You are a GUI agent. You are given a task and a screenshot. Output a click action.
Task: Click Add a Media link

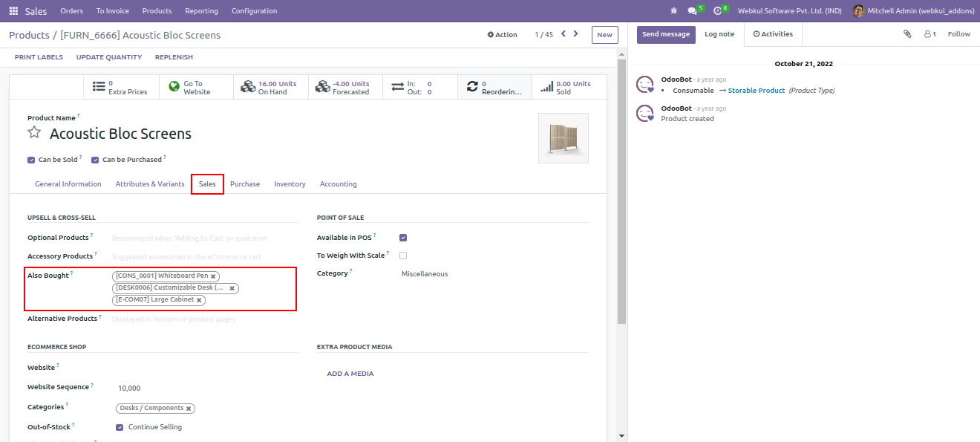pyautogui.click(x=350, y=374)
